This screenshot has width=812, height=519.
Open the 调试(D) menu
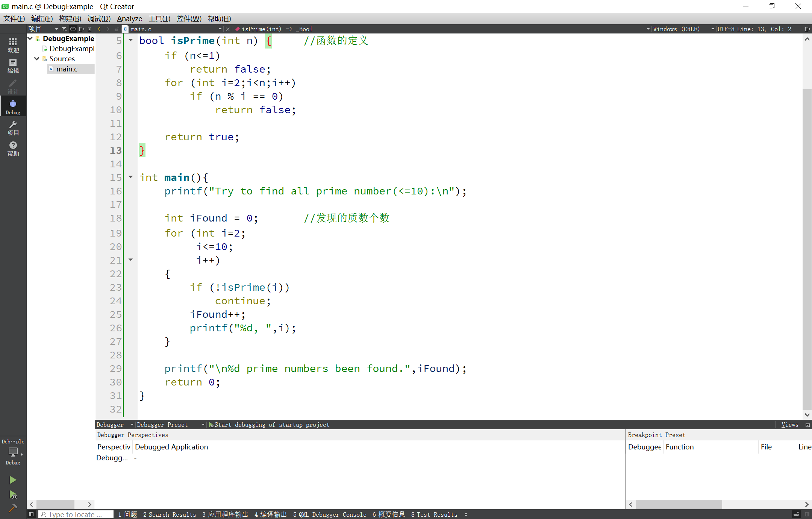(99, 18)
